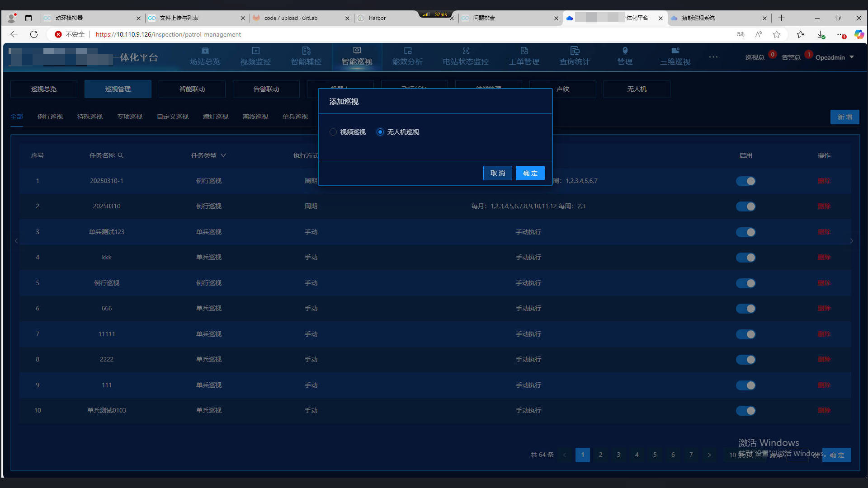Open the 能效分析 navigation icon
868x488 pixels.
[407, 51]
